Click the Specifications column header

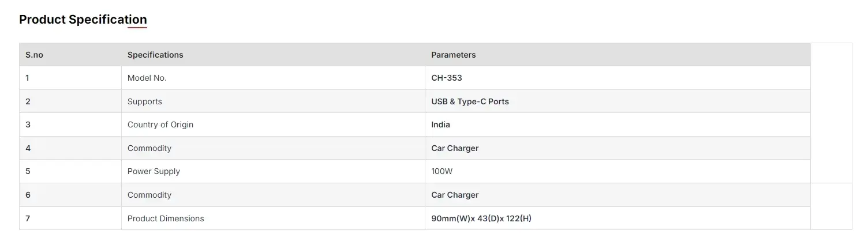tap(273, 55)
